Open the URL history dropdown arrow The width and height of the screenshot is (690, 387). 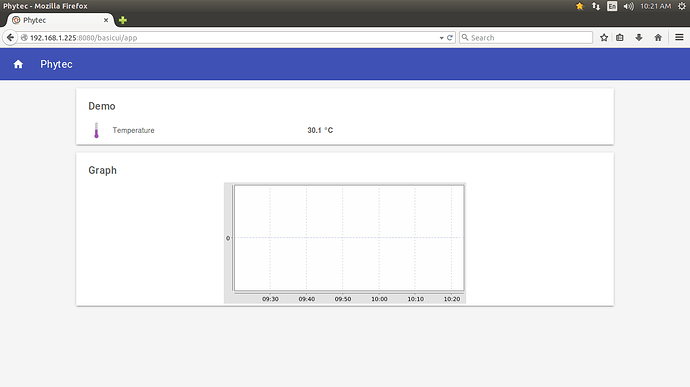coord(441,38)
